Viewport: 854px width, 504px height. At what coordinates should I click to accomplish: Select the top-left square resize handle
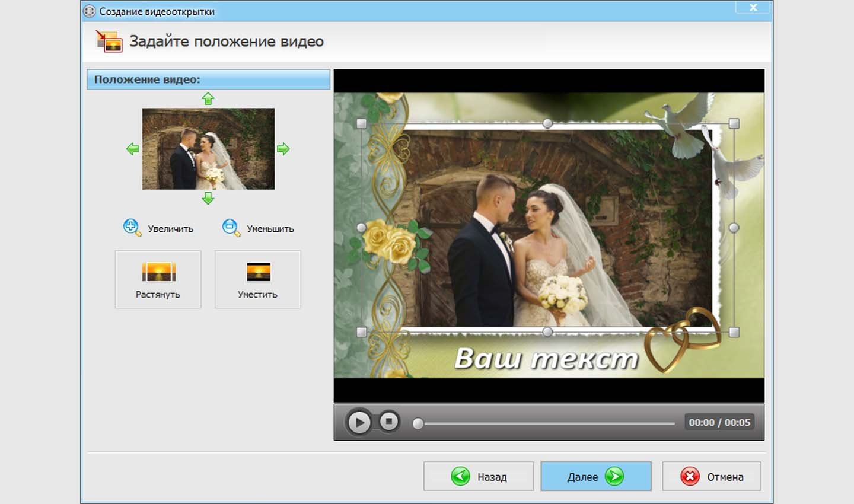[x=362, y=124]
